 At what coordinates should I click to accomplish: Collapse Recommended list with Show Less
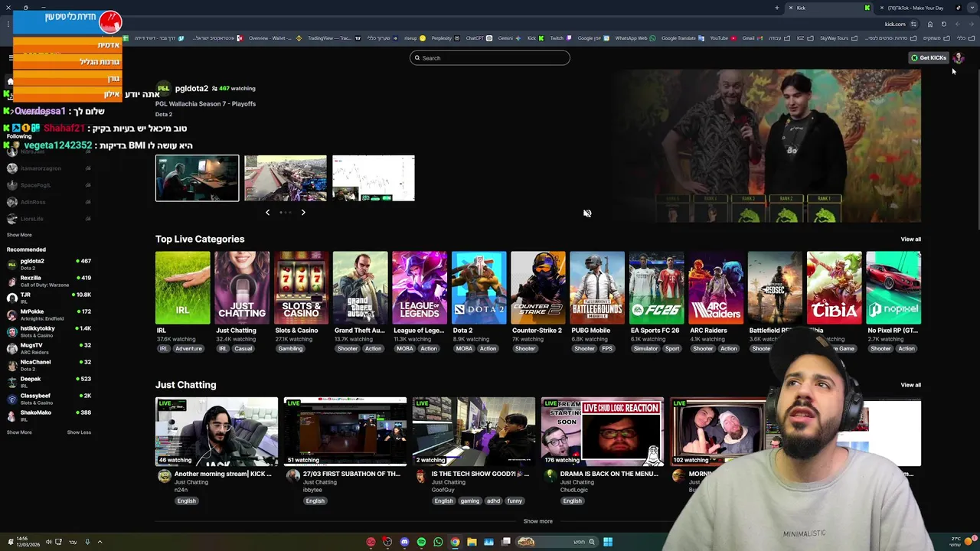point(79,432)
